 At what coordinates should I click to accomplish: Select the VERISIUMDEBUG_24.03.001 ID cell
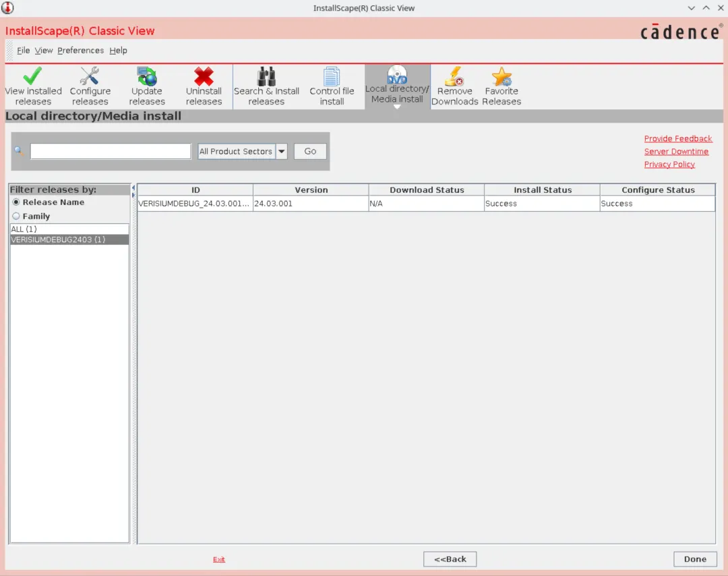click(195, 204)
